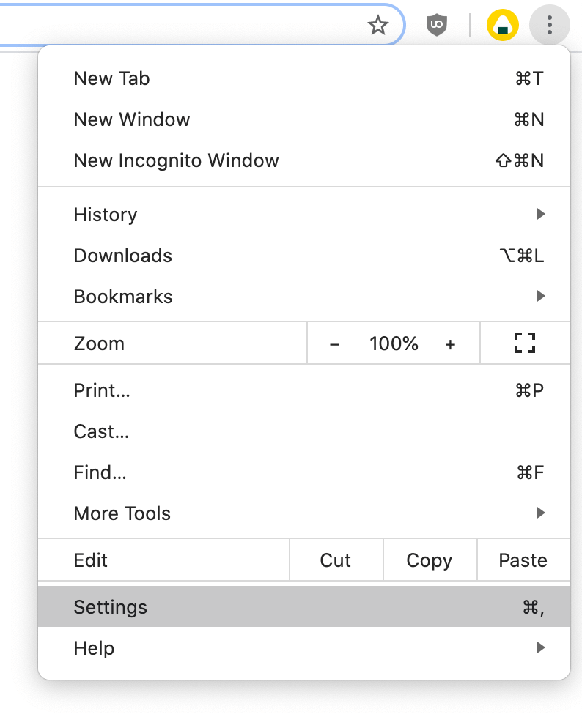Open a New Incognito Window
582x728 pixels.
[304, 160]
